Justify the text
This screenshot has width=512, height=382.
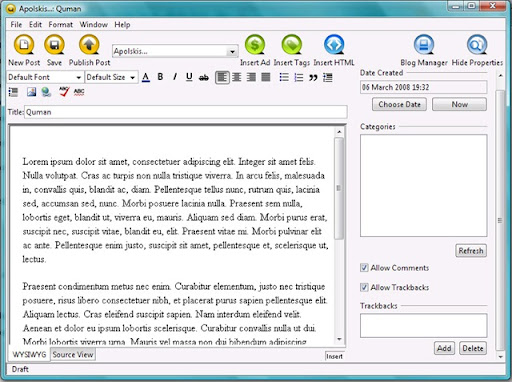coord(266,77)
